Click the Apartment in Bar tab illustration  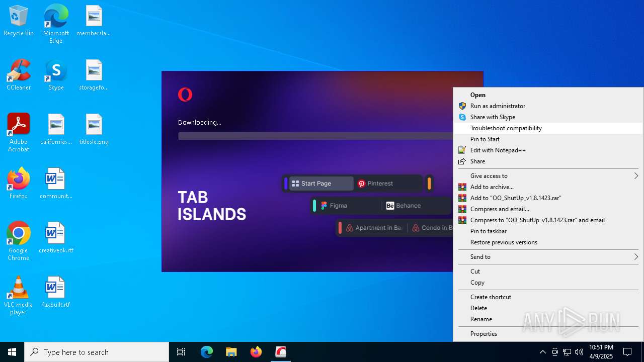point(376,228)
